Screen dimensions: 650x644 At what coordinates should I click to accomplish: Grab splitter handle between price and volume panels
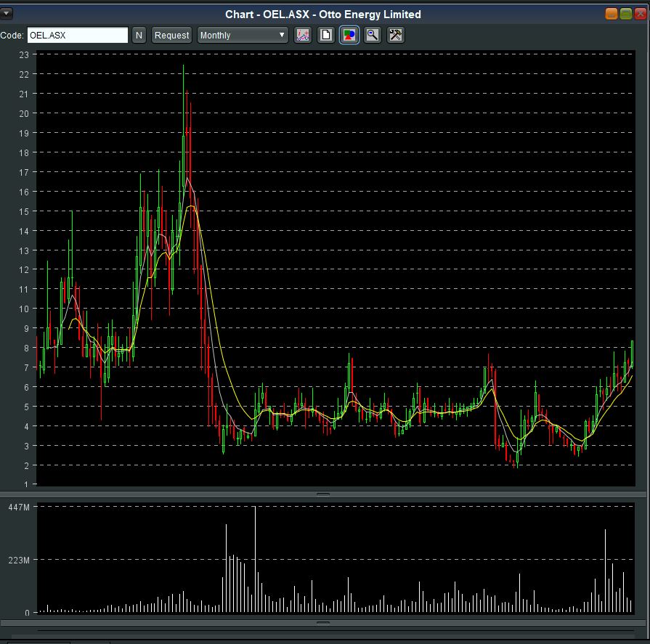pyautogui.click(x=323, y=494)
